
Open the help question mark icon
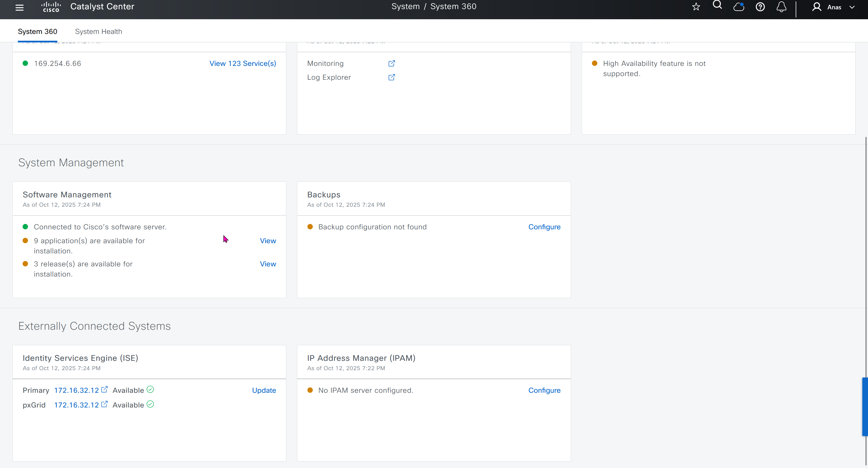760,7
